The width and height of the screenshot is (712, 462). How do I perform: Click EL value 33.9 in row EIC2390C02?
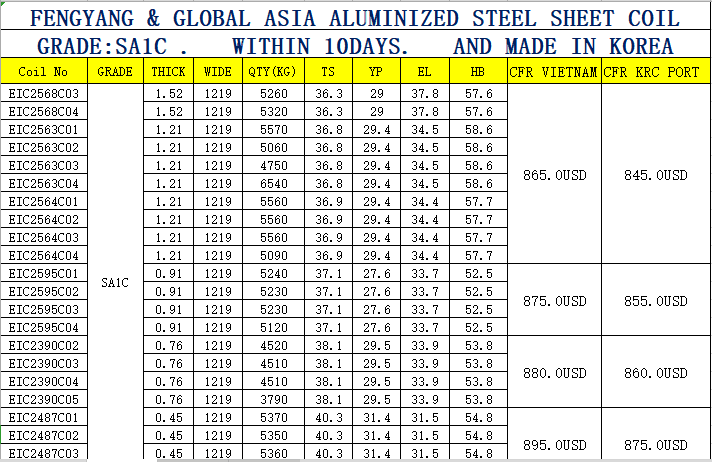(425, 345)
